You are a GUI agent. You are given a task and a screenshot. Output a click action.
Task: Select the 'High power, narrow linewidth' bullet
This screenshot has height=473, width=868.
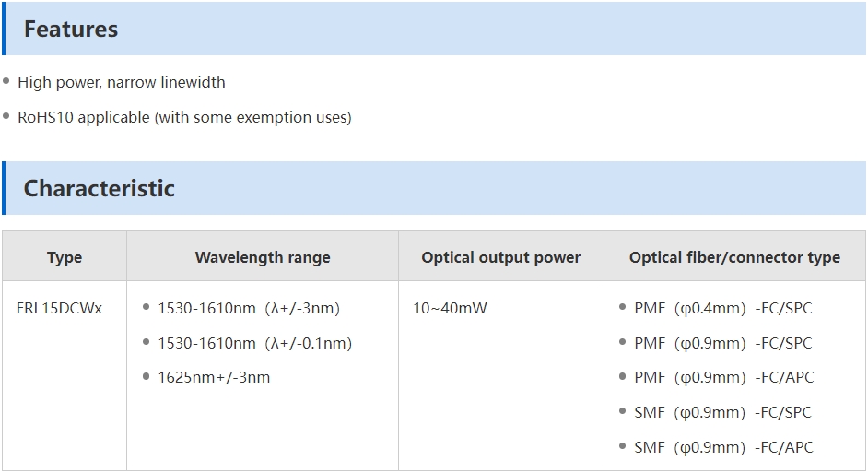122,82
